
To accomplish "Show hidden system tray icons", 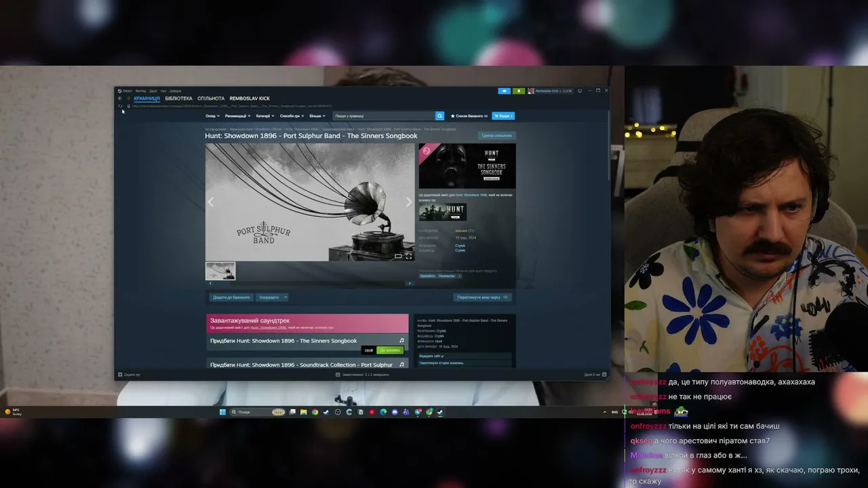I will click(x=605, y=412).
